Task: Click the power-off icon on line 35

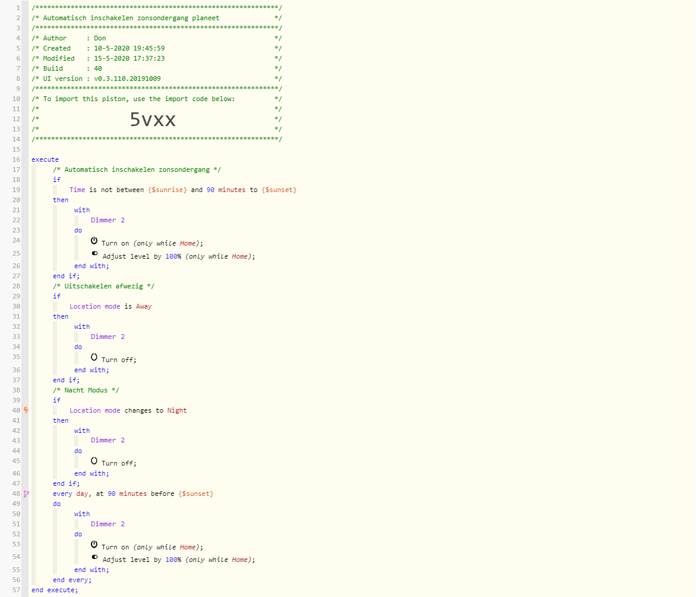Action: click(94, 357)
